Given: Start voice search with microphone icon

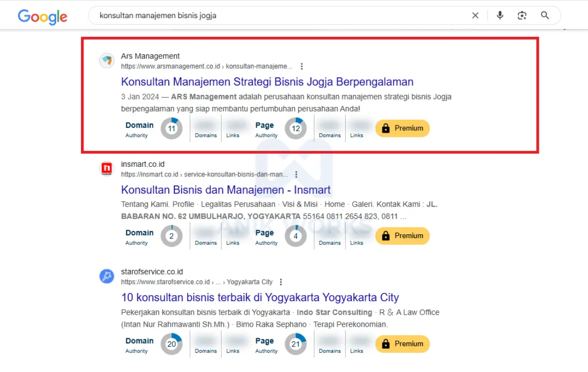Looking at the screenshot, I should coord(500,16).
